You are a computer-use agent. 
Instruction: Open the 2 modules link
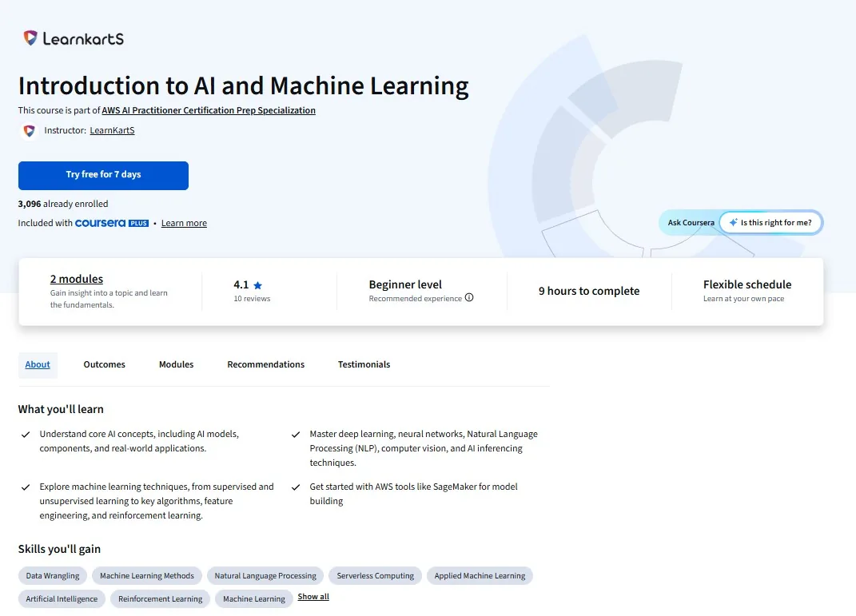[x=77, y=279]
